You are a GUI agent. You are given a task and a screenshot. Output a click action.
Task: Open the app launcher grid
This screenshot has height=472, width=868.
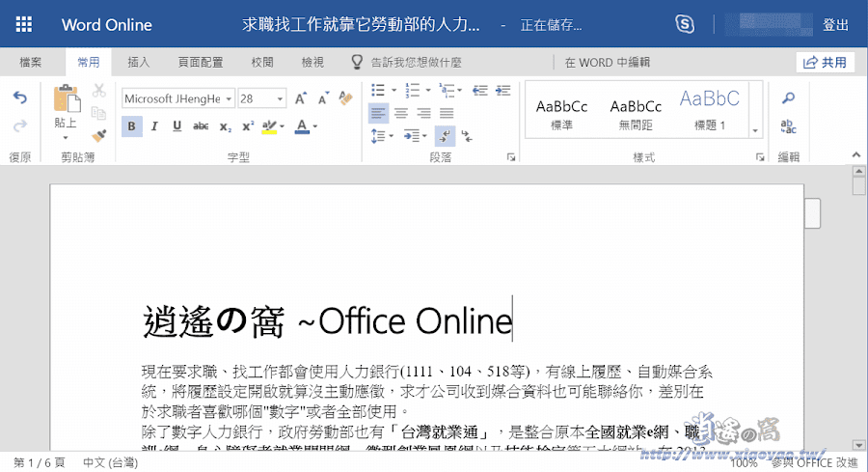(24, 24)
